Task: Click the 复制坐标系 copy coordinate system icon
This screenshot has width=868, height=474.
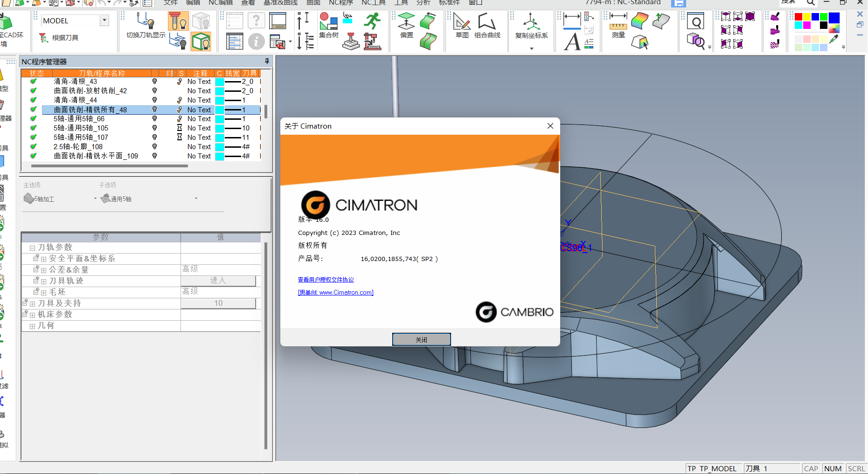Action: 531,26
